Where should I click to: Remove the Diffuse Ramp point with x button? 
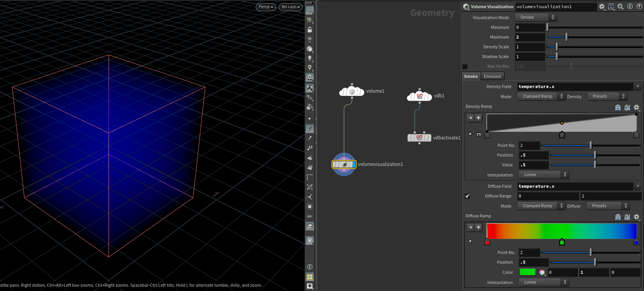[471, 227]
